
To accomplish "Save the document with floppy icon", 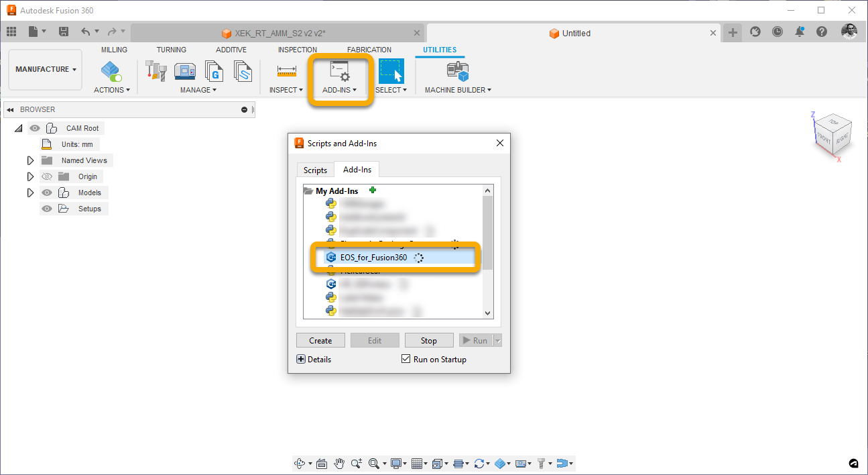I will click(64, 32).
